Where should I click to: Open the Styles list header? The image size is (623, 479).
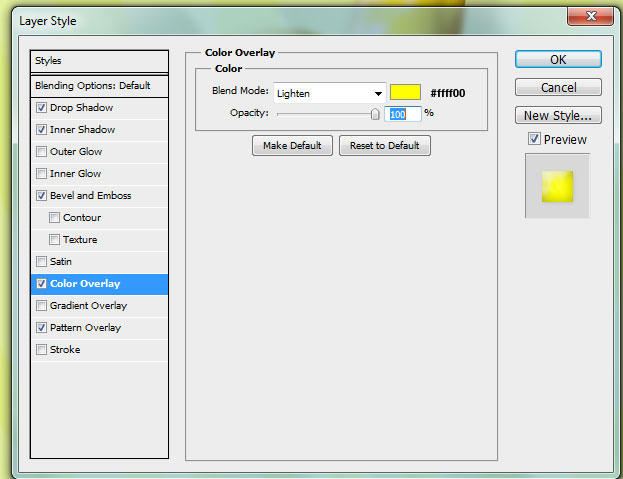[x=98, y=61]
